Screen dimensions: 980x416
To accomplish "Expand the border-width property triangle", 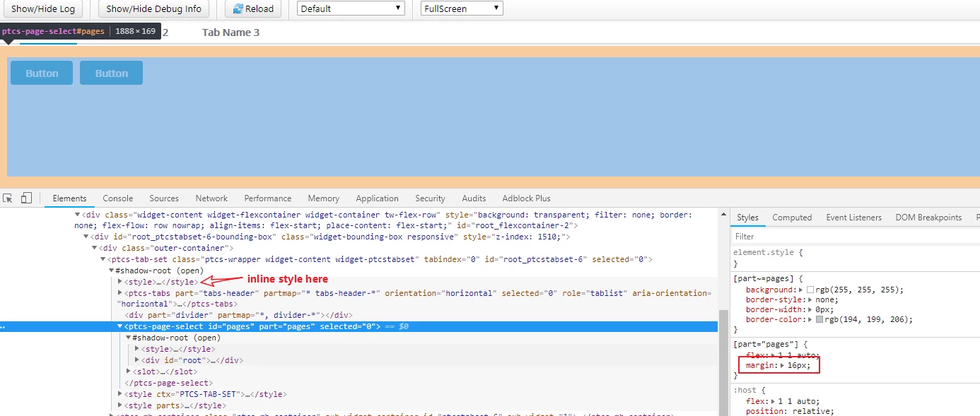I will pyautogui.click(x=810, y=310).
